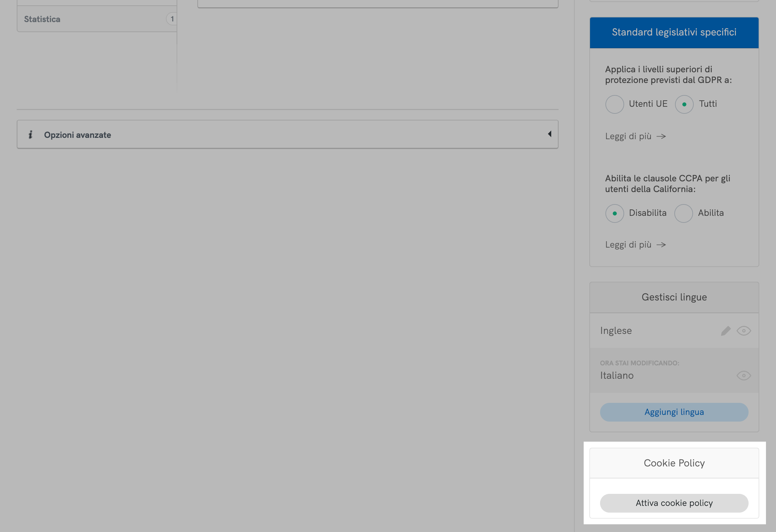The height and width of the screenshot is (532, 776).
Task: Switch GDPR protection to Utenti UE
Action: [614, 104]
